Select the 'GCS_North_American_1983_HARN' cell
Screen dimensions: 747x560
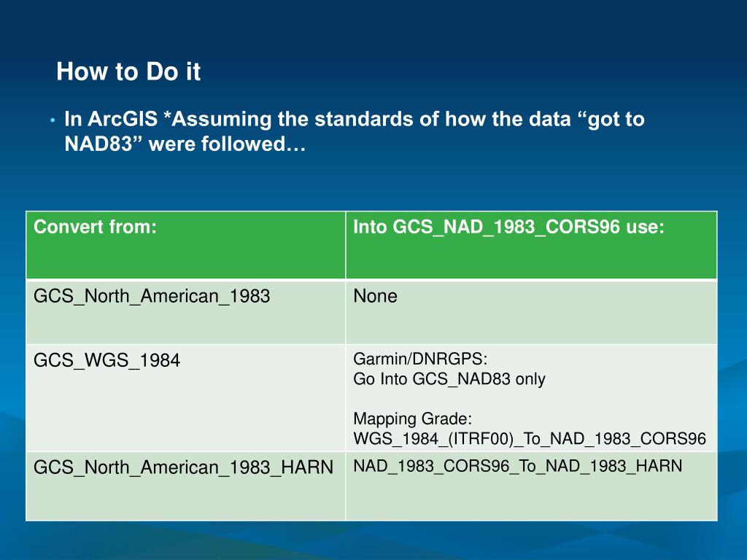pyautogui.click(x=186, y=486)
